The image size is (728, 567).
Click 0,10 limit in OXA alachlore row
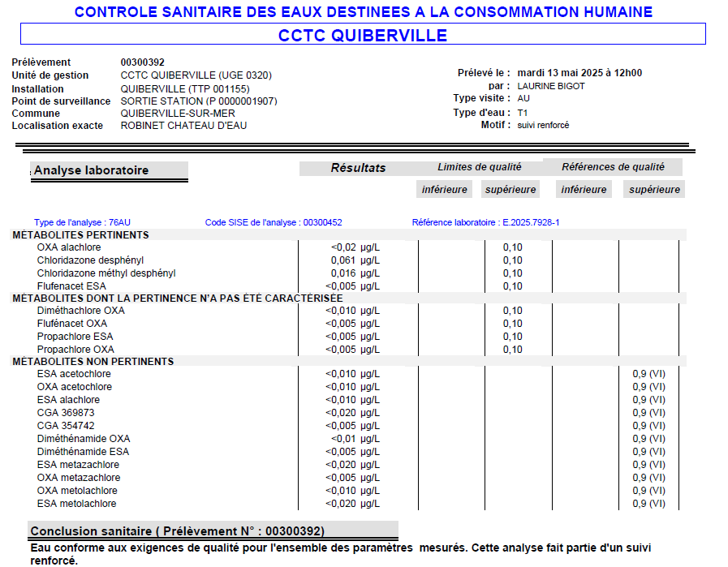point(513,247)
